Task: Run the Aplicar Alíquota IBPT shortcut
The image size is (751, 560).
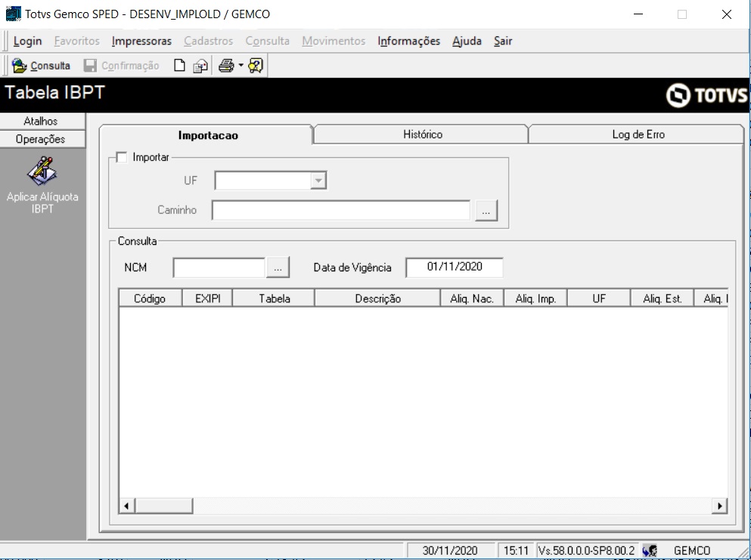Action: coord(42,184)
